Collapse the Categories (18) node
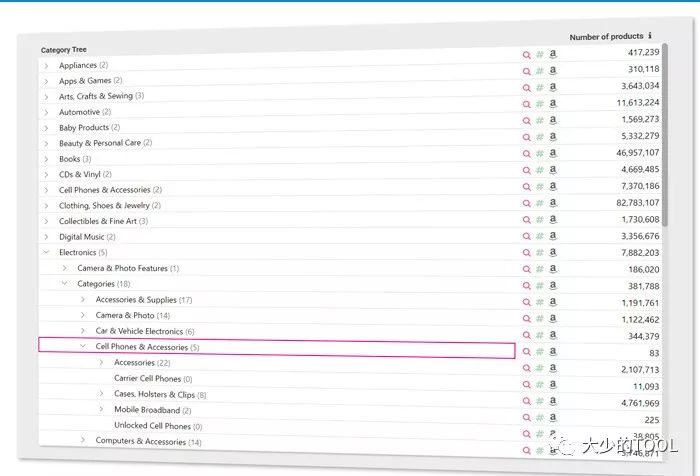 click(x=64, y=283)
